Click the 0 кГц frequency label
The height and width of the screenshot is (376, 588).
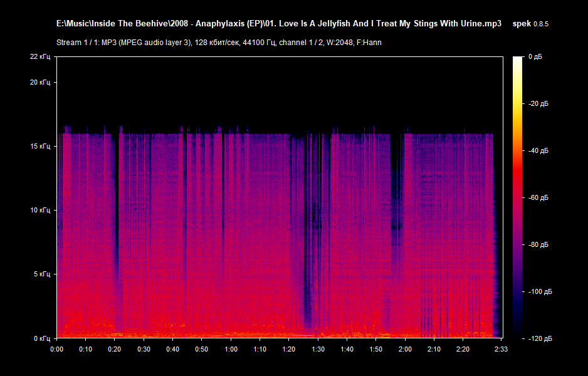42,338
